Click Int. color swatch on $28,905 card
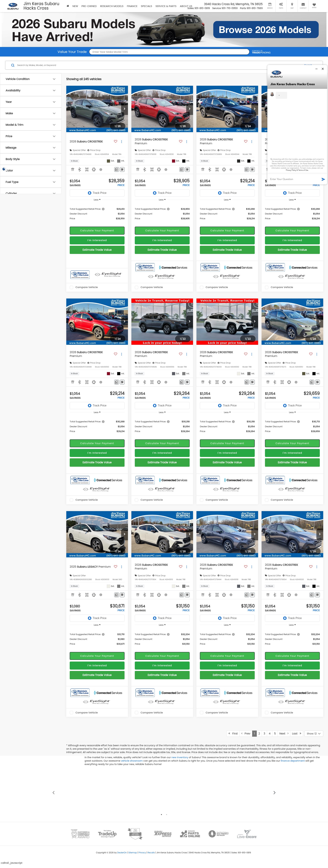 point(184,161)
